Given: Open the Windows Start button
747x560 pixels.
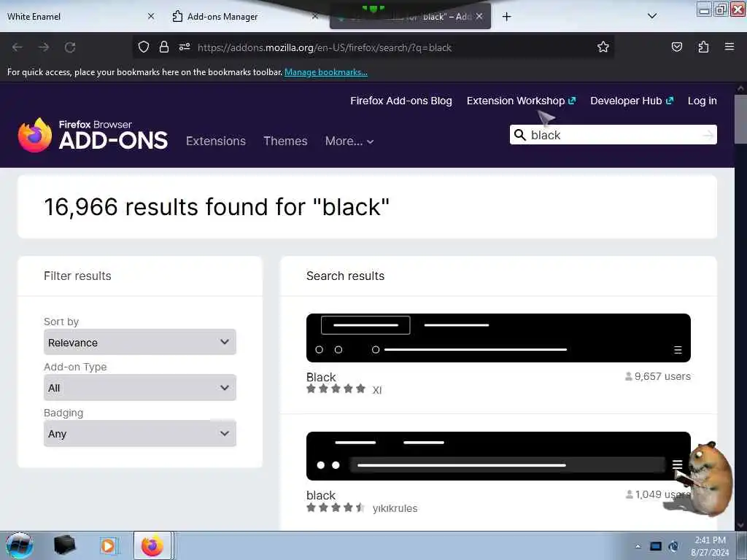Looking at the screenshot, I should pos(19,545).
